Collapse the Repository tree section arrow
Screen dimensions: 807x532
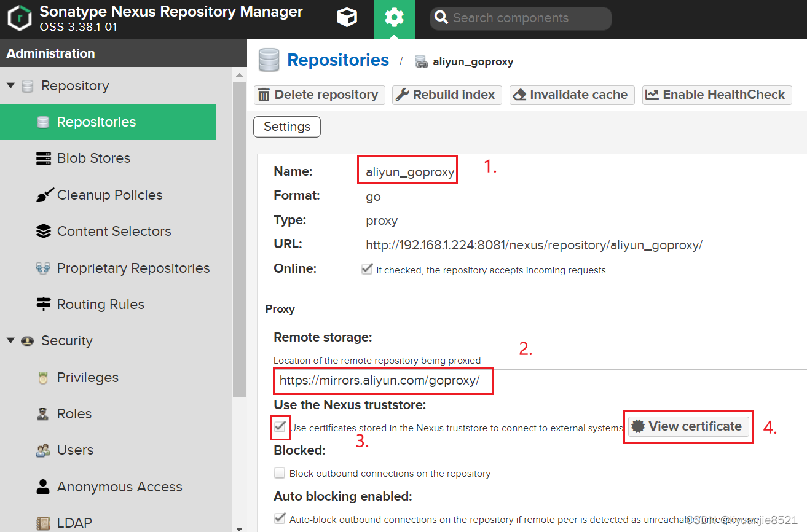pyautogui.click(x=10, y=85)
